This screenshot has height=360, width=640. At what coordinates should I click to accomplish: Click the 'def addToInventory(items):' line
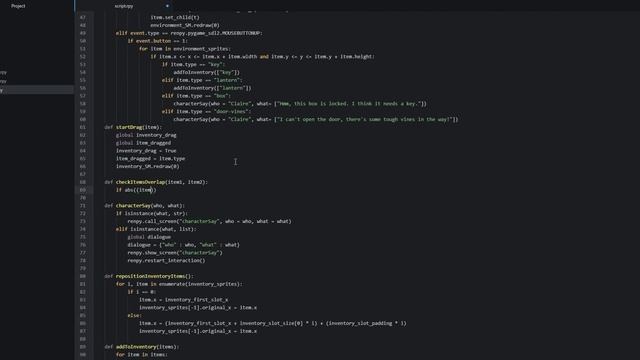[x=142, y=347]
